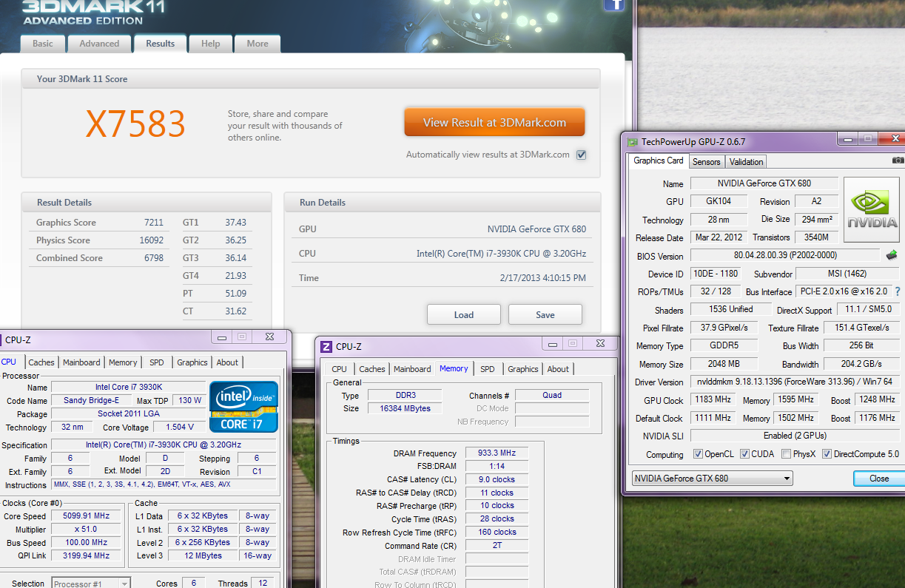Click the Memory Size 16384 MBytes field
Screen dimensions: 905x588
coord(404,408)
